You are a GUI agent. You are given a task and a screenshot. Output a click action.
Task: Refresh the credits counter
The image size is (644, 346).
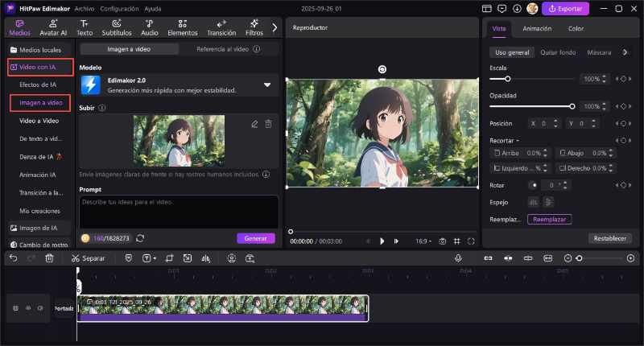140,238
